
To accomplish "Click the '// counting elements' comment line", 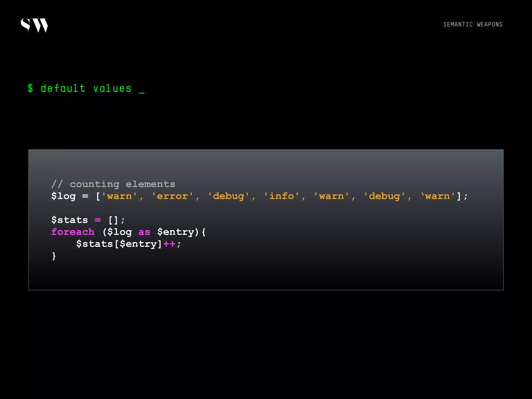I will coord(113,184).
